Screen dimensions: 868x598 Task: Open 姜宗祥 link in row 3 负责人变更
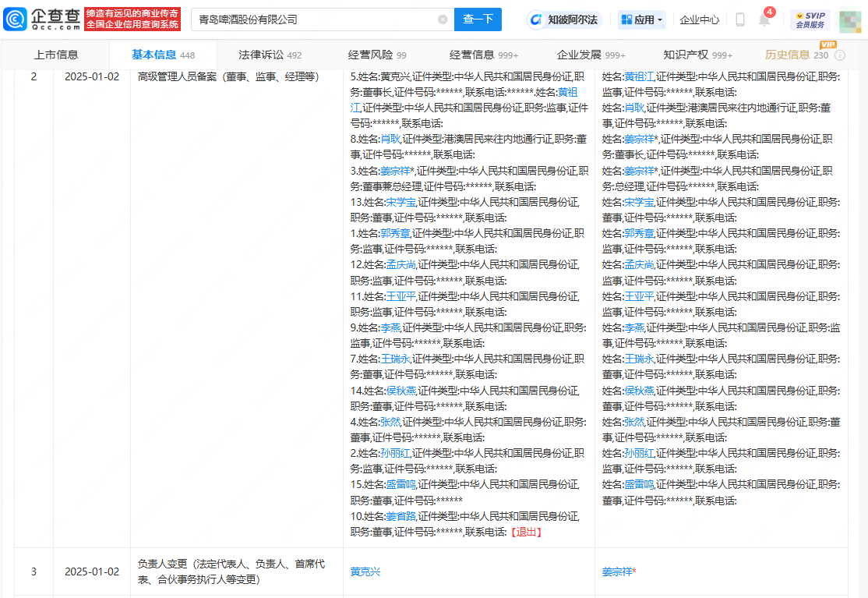pos(617,571)
